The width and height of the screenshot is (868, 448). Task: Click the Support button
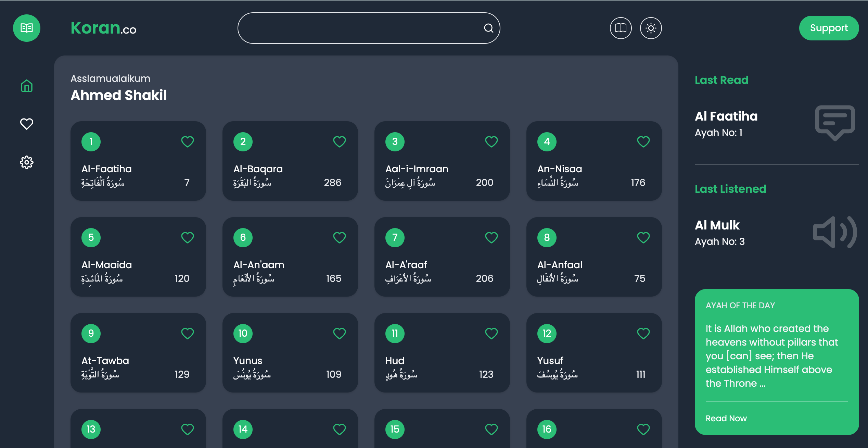(829, 28)
